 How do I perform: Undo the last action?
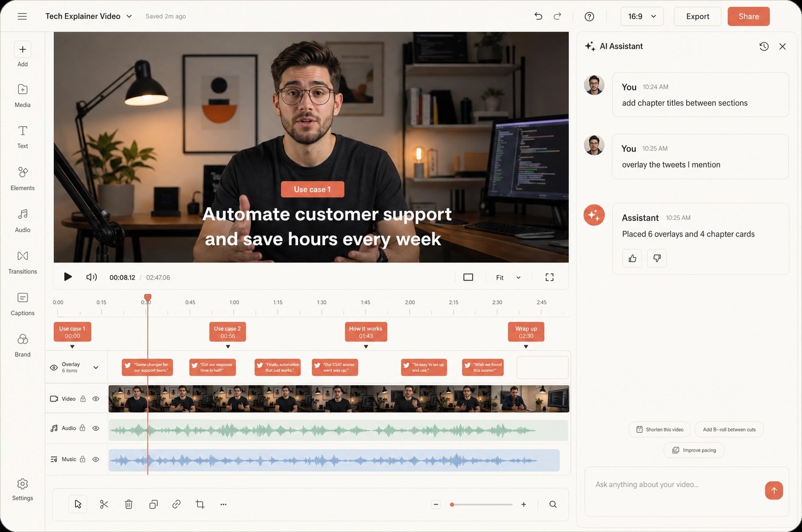[538, 16]
